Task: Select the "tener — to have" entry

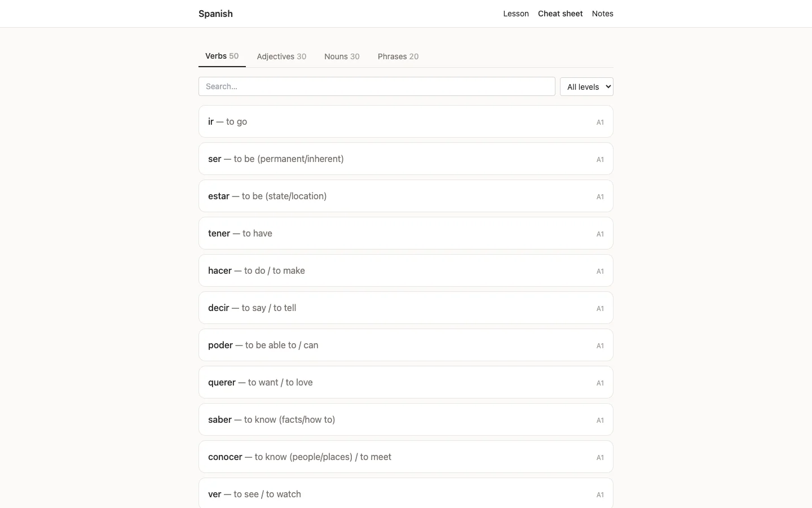Action: [405, 233]
